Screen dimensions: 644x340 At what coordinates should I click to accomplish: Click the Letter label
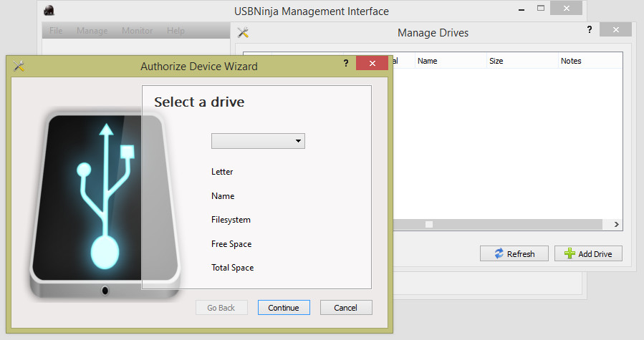tap(222, 172)
